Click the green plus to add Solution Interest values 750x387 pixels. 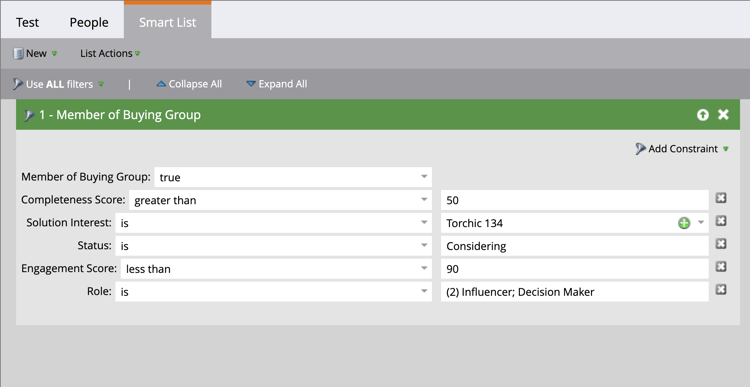[x=684, y=223]
